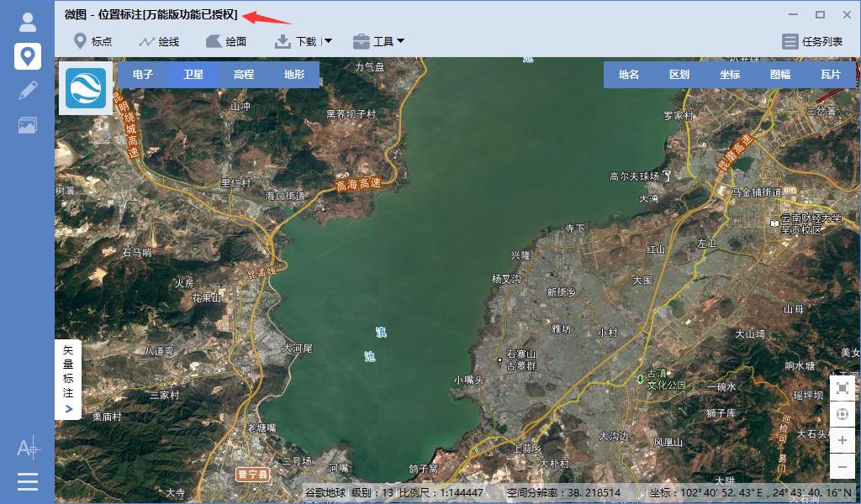Zoom out with the minus button
The width and height of the screenshot is (861, 504).
(842, 467)
